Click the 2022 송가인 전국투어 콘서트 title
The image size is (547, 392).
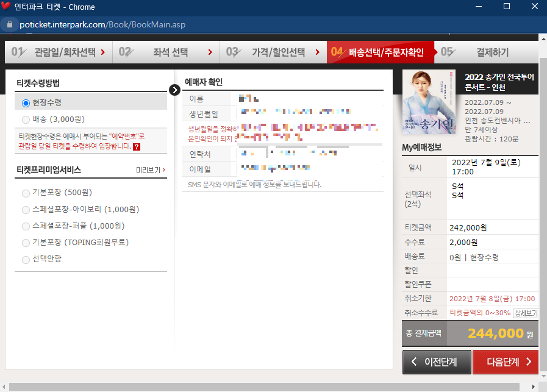(x=499, y=82)
